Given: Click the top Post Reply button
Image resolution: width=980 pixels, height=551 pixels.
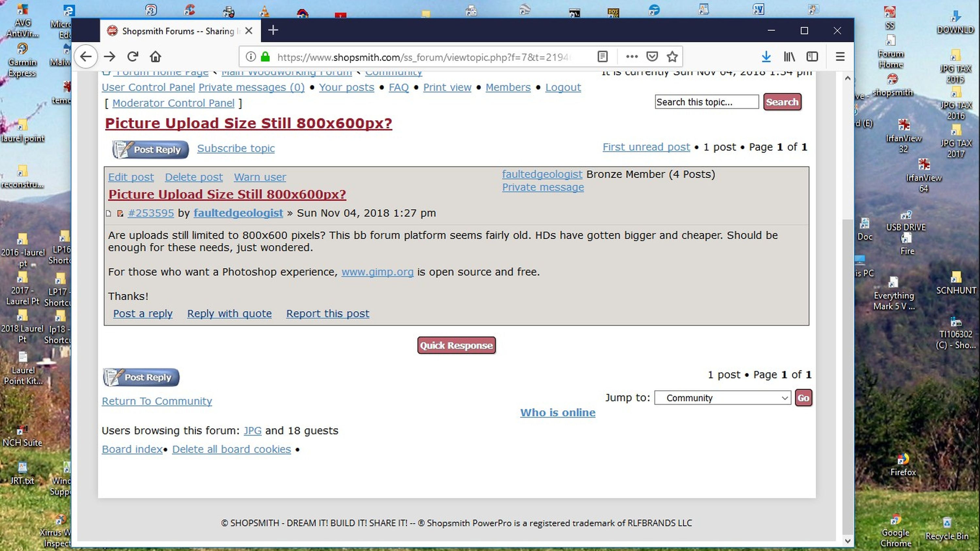Looking at the screenshot, I should click(151, 149).
